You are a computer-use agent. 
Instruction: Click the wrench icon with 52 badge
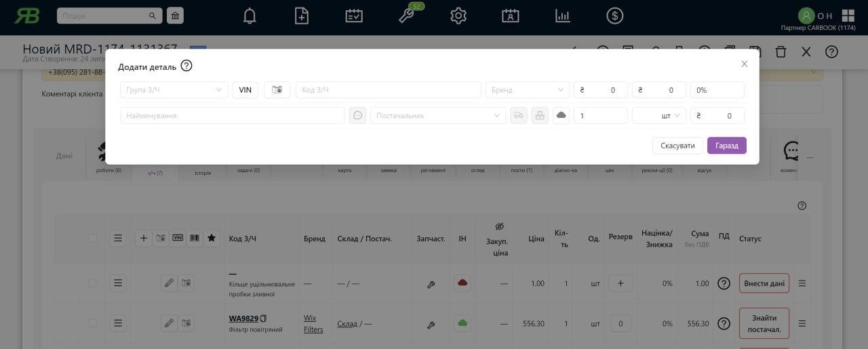407,16
